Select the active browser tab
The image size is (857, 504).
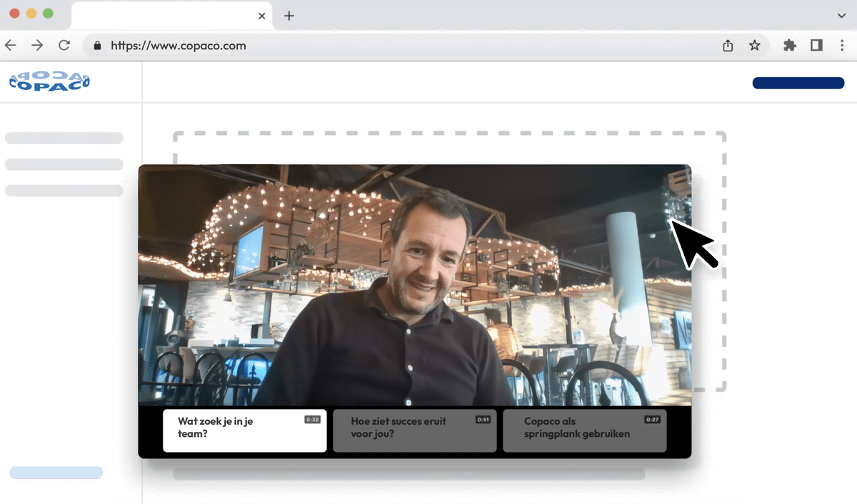point(172,16)
